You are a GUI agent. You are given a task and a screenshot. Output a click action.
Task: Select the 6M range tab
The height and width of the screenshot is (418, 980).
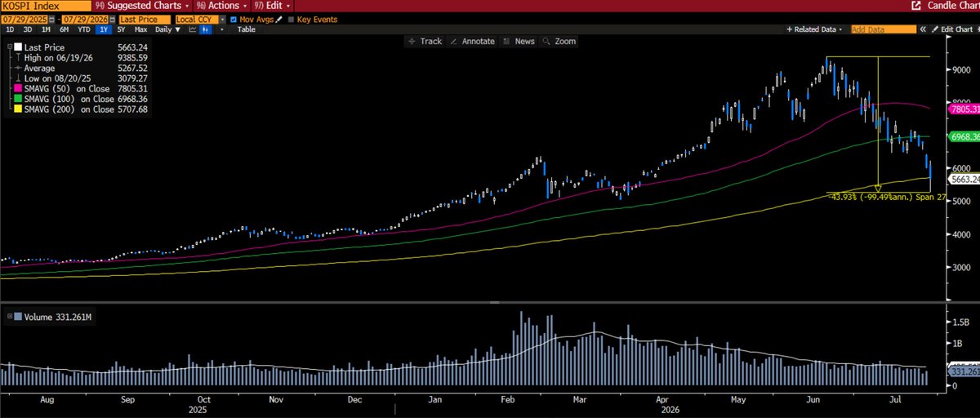click(64, 29)
